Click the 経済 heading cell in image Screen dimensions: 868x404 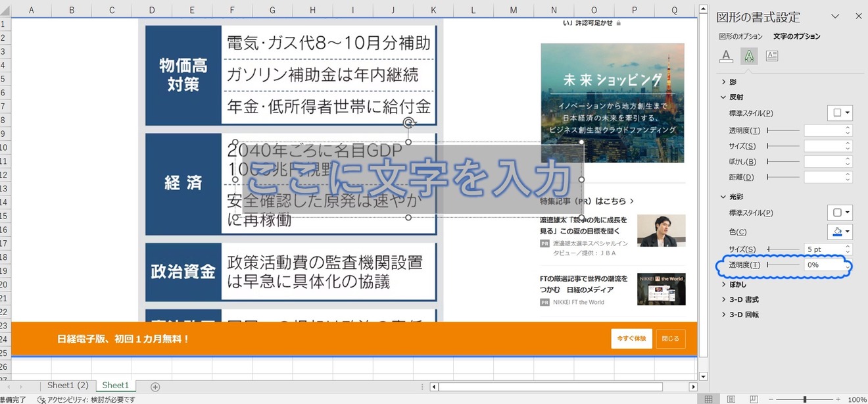(183, 184)
